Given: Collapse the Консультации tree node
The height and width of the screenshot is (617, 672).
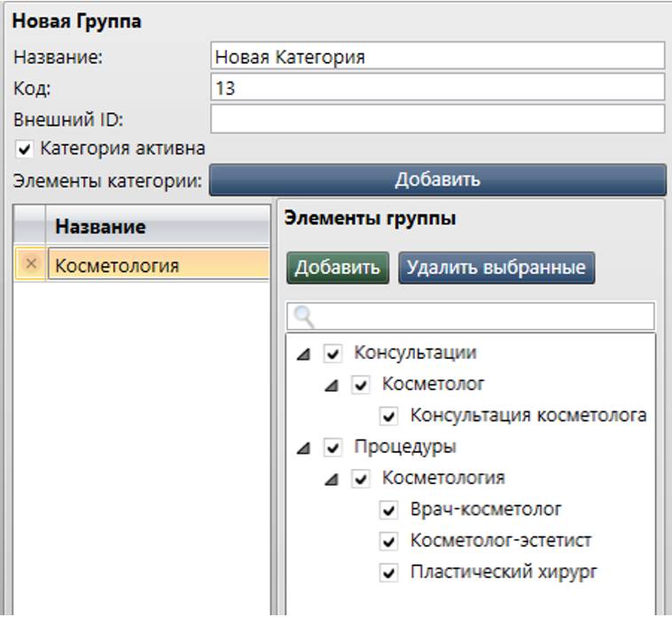Looking at the screenshot, I should 304,354.
